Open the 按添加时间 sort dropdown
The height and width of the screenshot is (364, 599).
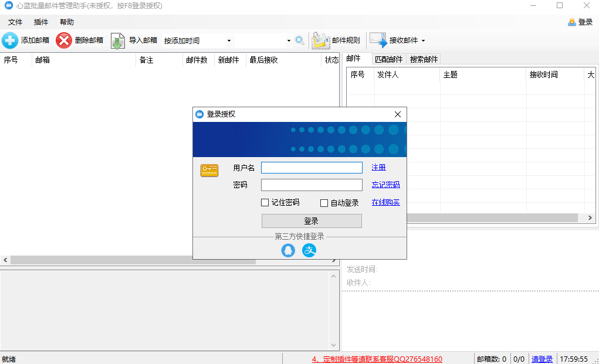[229, 40]
